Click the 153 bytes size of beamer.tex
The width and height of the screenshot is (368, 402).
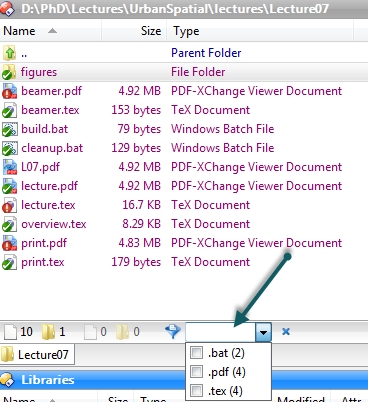click(x=136, y=110)
